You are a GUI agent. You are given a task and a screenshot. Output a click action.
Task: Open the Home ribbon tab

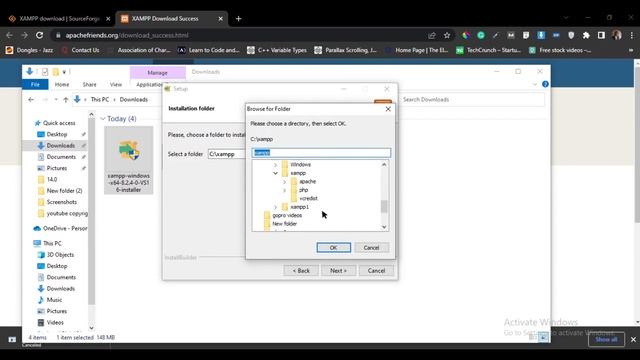pyautogui.click(x=62, y=84)
